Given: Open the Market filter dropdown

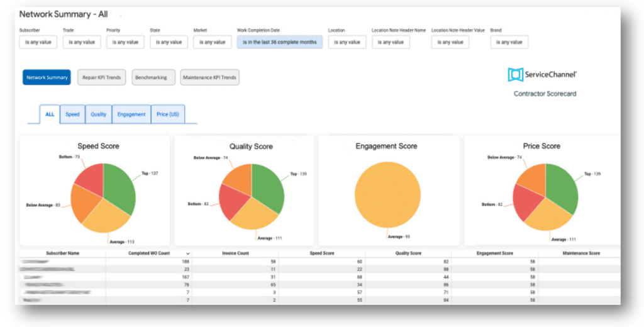Looking at the screenshot, I should click(212, 42).
